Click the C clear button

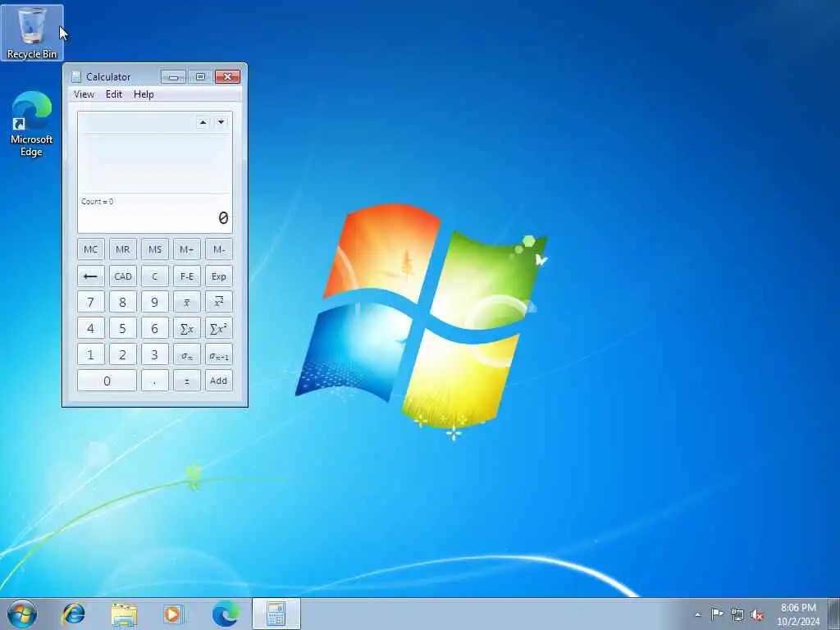(155, 276)
